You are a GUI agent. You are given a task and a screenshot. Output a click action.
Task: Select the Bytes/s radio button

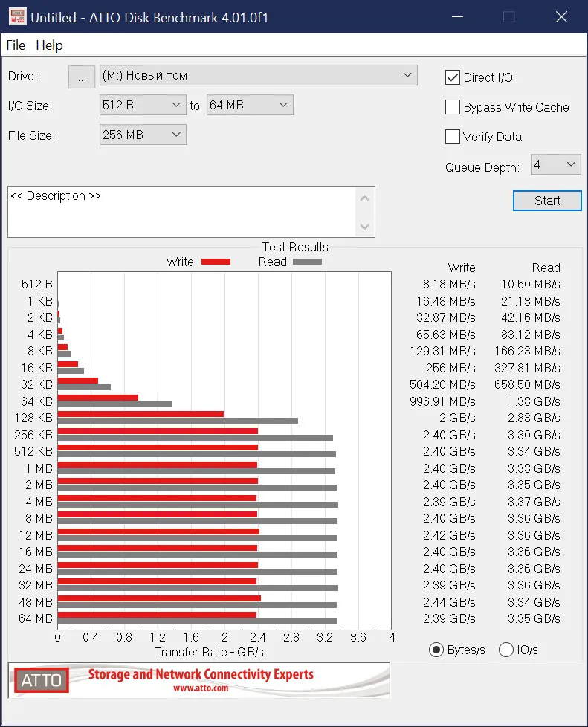click(436, 650)
